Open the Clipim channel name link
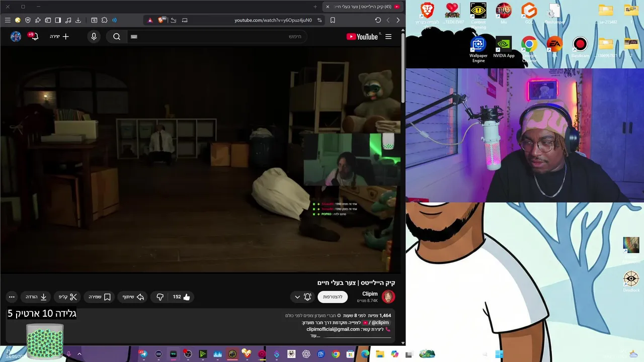 pos(370,294)
